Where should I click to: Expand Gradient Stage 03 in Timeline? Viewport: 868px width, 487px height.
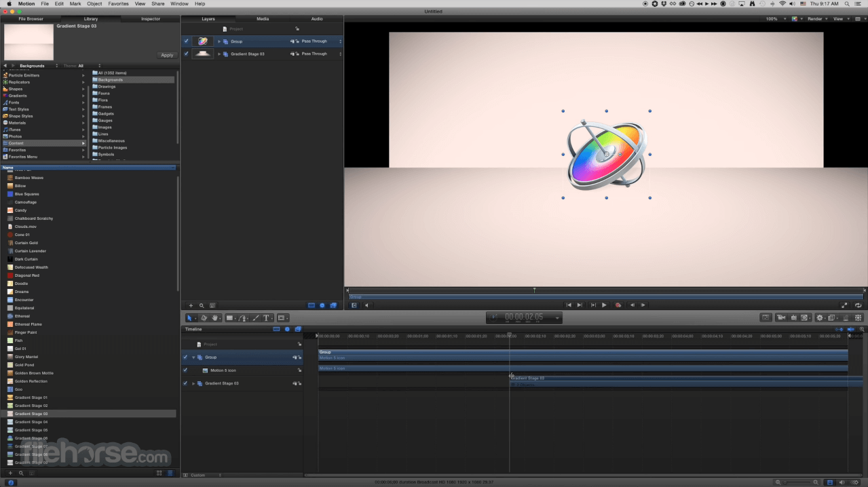193,383
